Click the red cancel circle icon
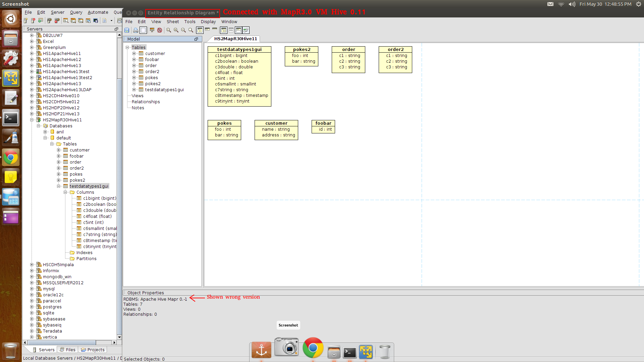Image resolution: width=644 pixels, height=362 pixels. pyautogui.click(x=160, y=30)
